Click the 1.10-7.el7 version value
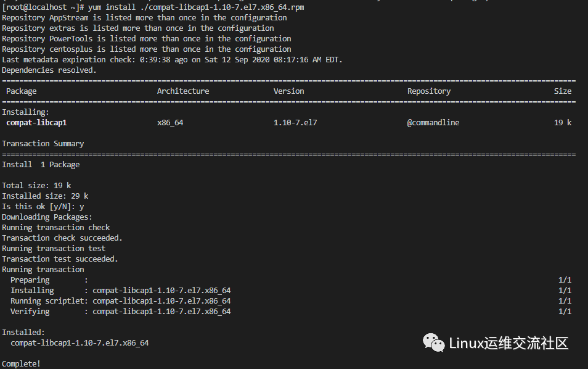The image size is (588, 369). coord(295,123)
